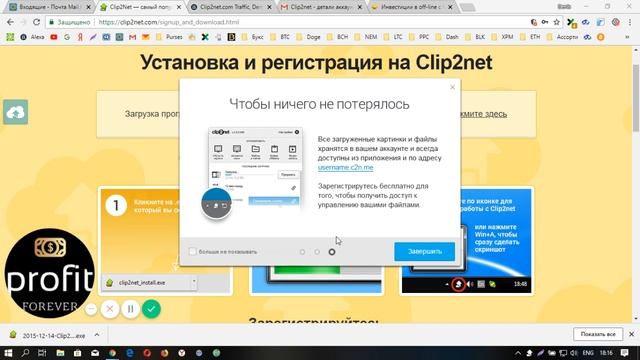Switch to the Входящие - Почта Mail tab
This screenshot has width=640, height=360.
[50, 7]
